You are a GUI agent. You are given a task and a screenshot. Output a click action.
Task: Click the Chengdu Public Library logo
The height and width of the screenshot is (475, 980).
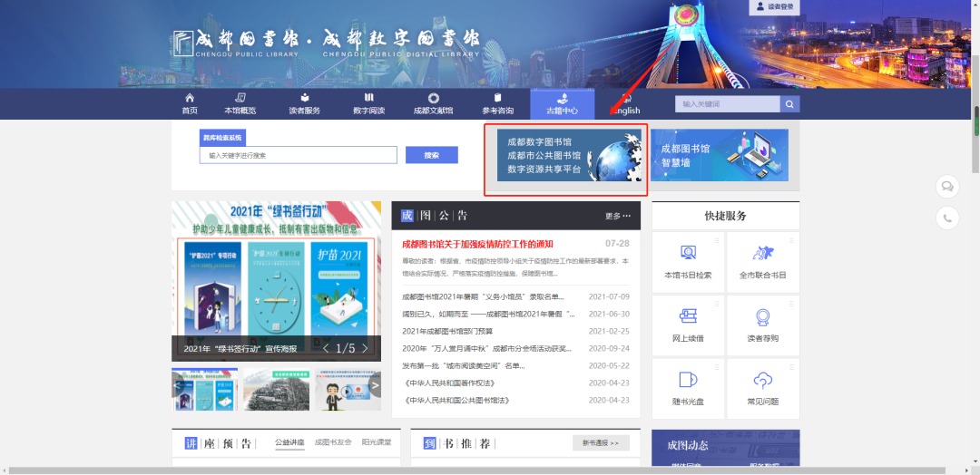pyautogui.click(x=327, y=43)
